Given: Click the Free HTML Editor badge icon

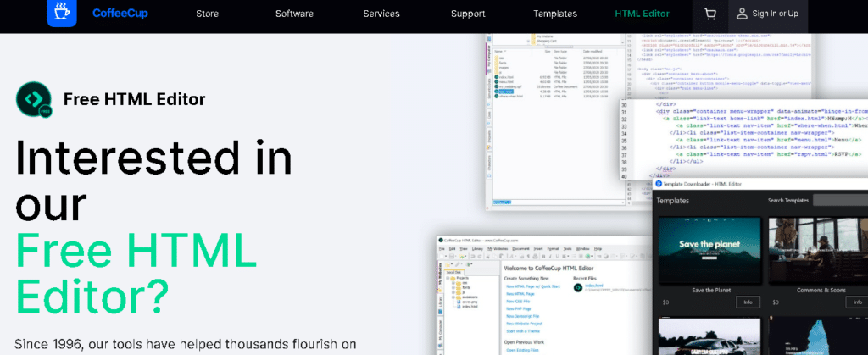Looking at the screenshot, I should [x=34, y=99].
